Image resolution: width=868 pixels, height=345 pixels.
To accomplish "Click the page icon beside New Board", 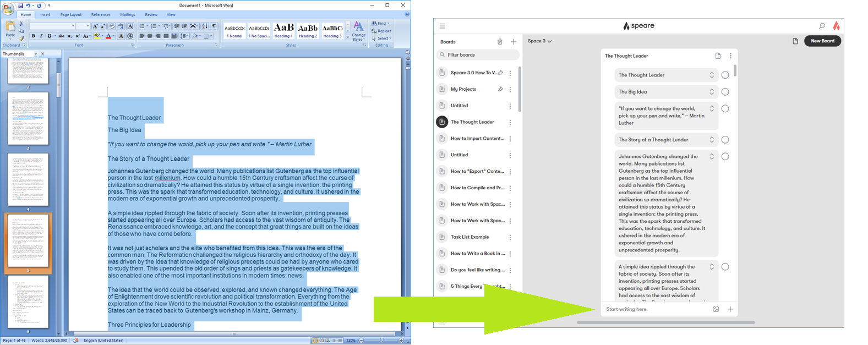I will (795, 41).
